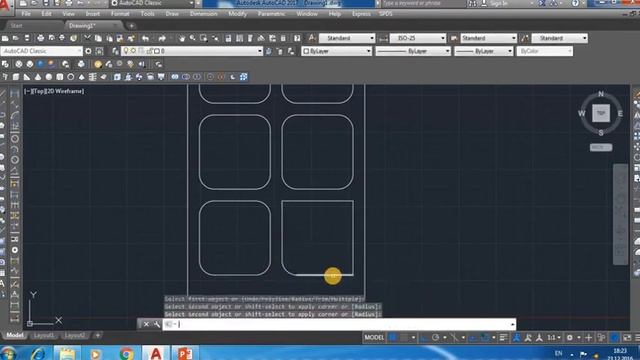This screenshot has width=640, height=360.
Task: Click the ViewCube TOP face
Action: tap(601, 113)
